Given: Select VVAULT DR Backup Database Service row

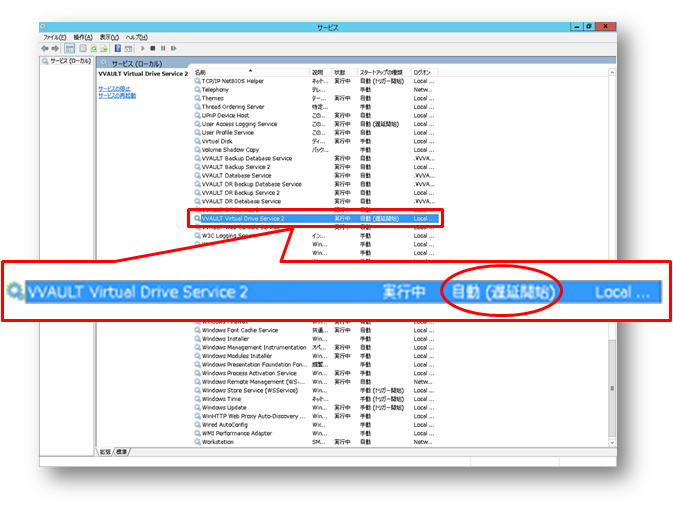Looking at the screenshot, I should (x=315, y=184).
